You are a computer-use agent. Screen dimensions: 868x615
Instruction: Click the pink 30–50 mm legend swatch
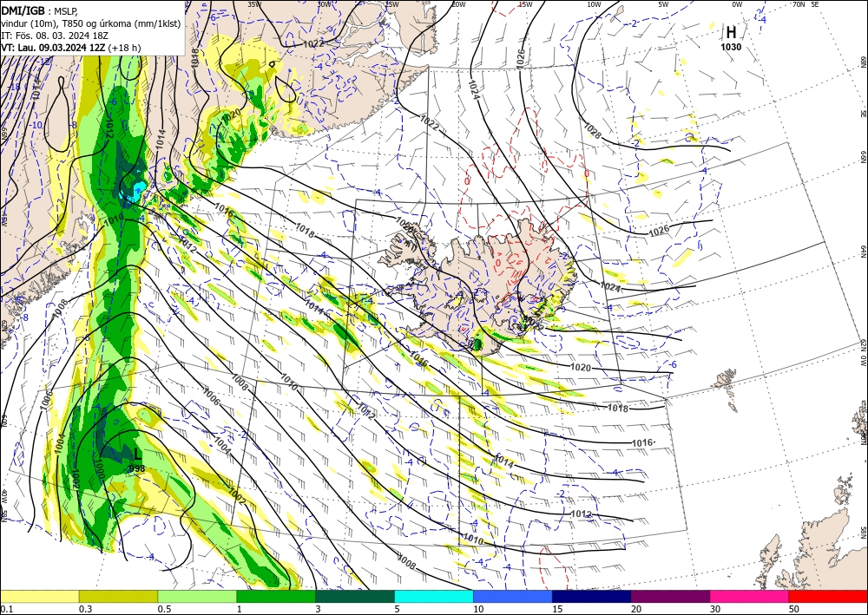(750, 596)
